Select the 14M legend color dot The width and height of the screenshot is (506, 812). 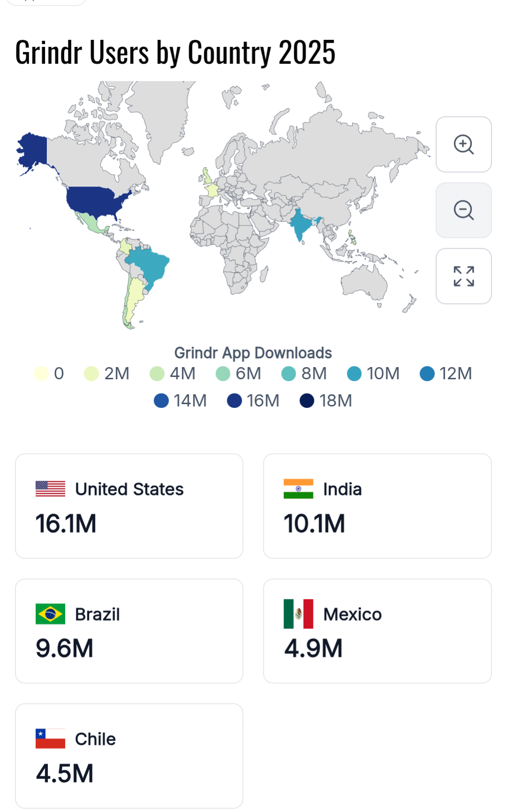point(161,401)
